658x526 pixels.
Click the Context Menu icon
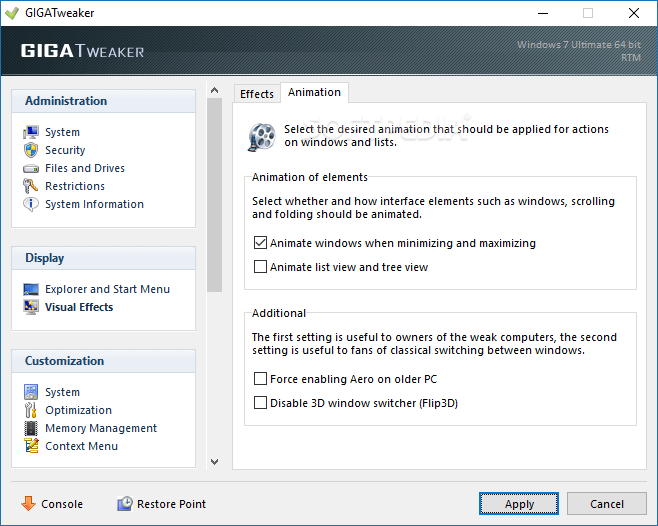coord(31,446)
